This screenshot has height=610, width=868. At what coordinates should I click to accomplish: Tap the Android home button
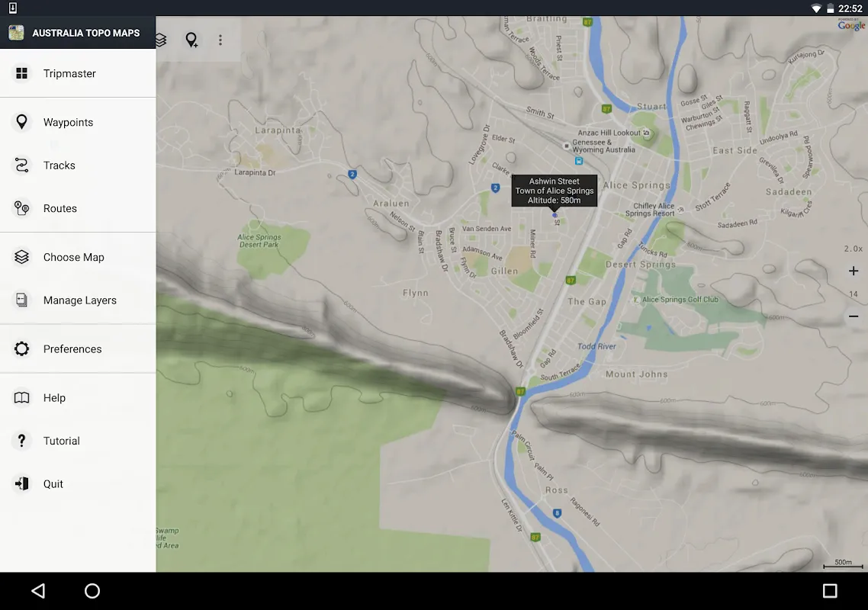pyautogui.click(x=92, y=591)
